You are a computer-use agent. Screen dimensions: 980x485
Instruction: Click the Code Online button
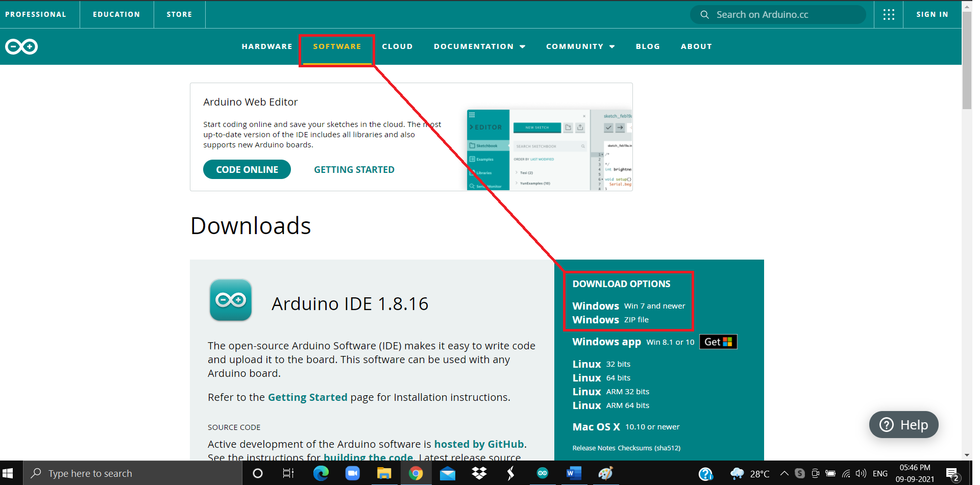(247, 169)
